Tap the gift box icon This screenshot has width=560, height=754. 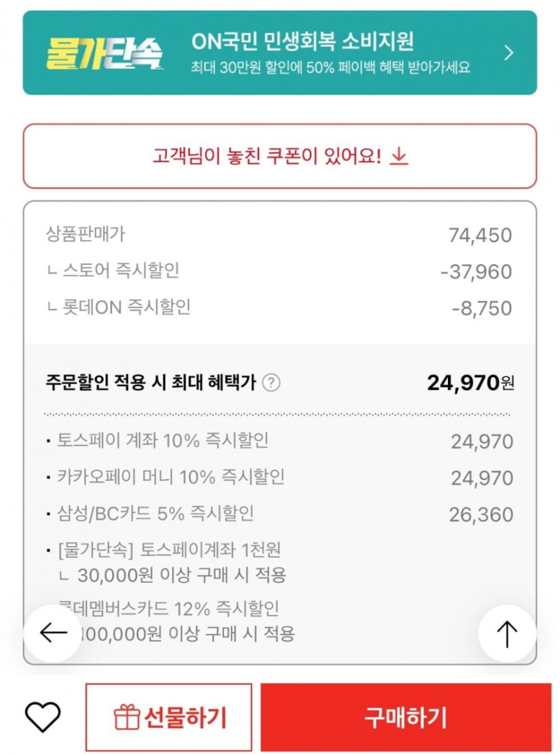click(x=126, y=718)
